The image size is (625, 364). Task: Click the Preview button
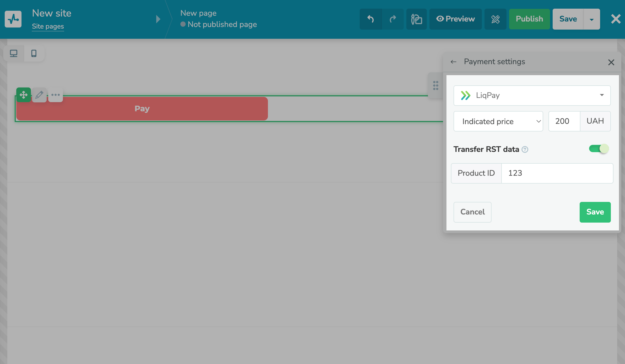pos(456,19)
